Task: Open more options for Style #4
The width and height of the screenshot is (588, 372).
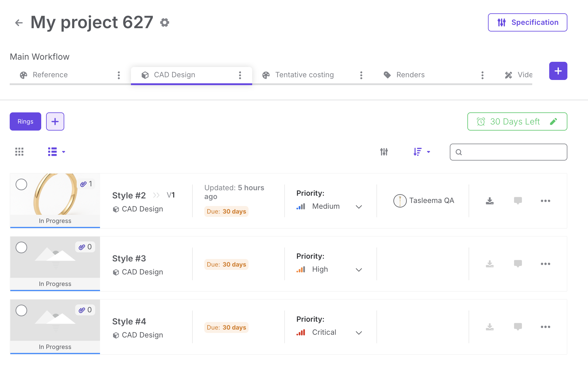Action: [x=545, y=327]
